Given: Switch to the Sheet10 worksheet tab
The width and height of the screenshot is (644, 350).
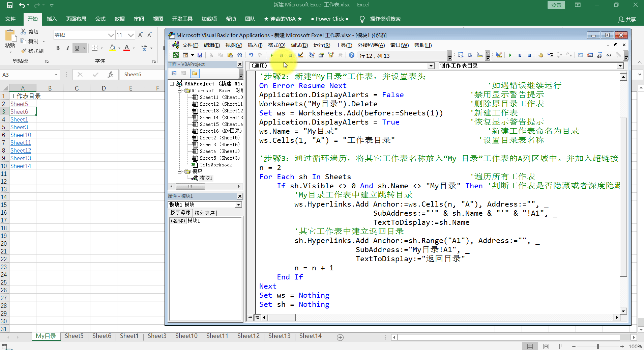Looking at the screenshot, I should (x=186, y=336).
